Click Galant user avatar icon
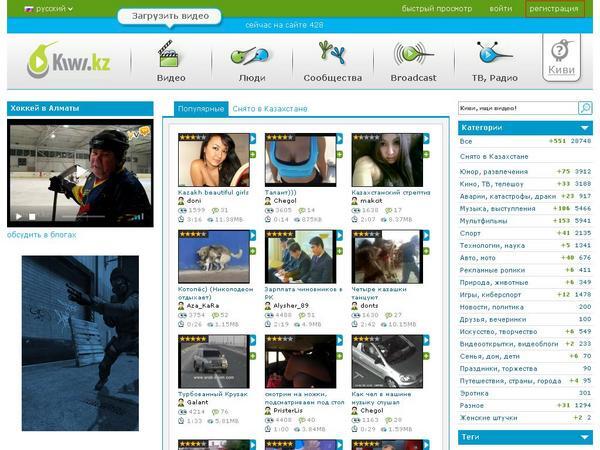This screenshot has height=450, width=600. [x=181, y=402]
